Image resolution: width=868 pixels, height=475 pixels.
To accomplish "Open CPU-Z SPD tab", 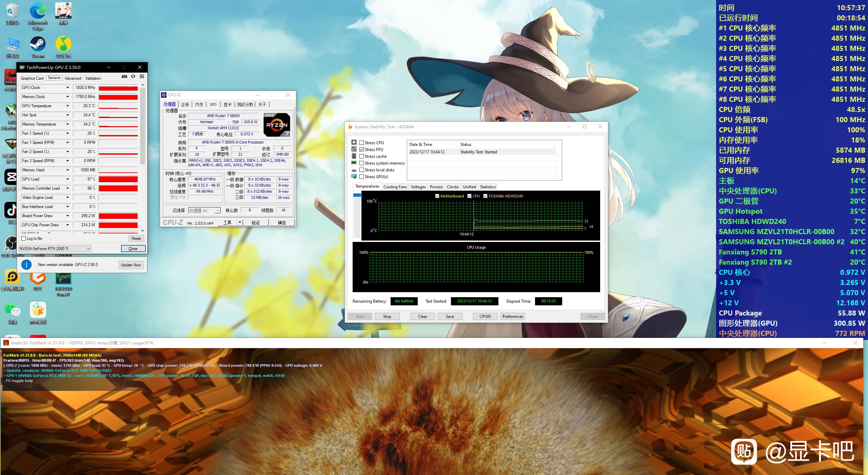I will tap(213, 104).
